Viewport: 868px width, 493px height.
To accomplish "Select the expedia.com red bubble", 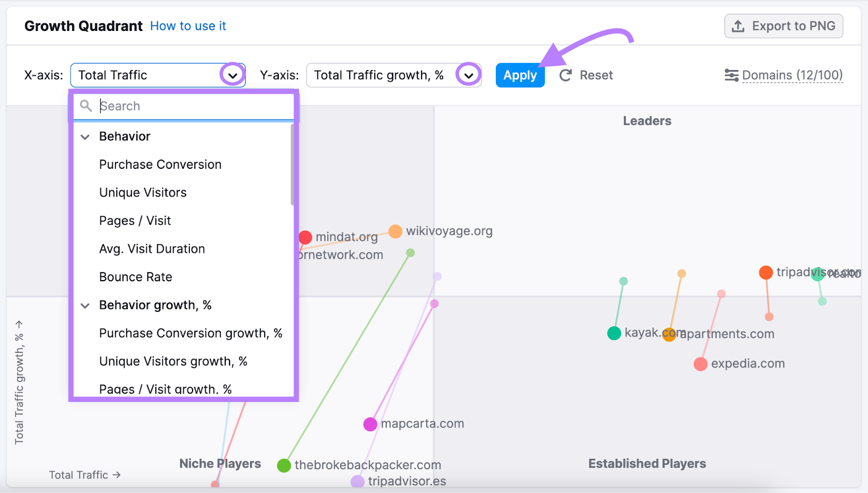I will tap(700, 364).
